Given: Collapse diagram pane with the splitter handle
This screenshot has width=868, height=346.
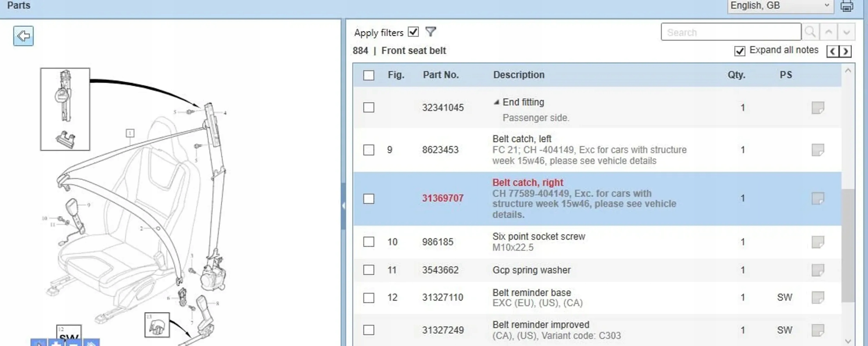Looking at the screenshot, I should [x=343, y=206].
